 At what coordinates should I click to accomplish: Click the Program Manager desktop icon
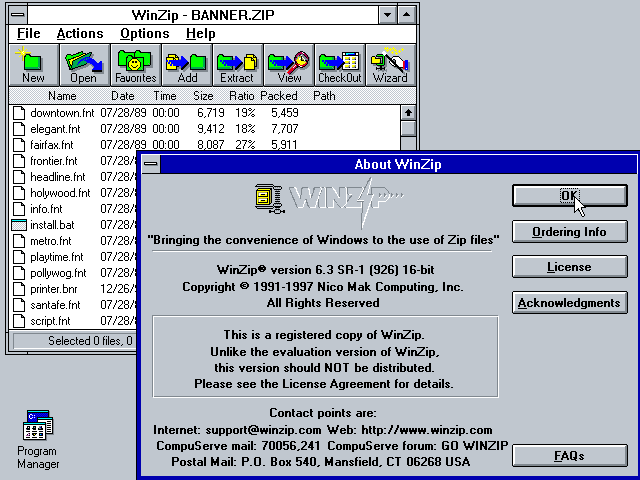38,424
